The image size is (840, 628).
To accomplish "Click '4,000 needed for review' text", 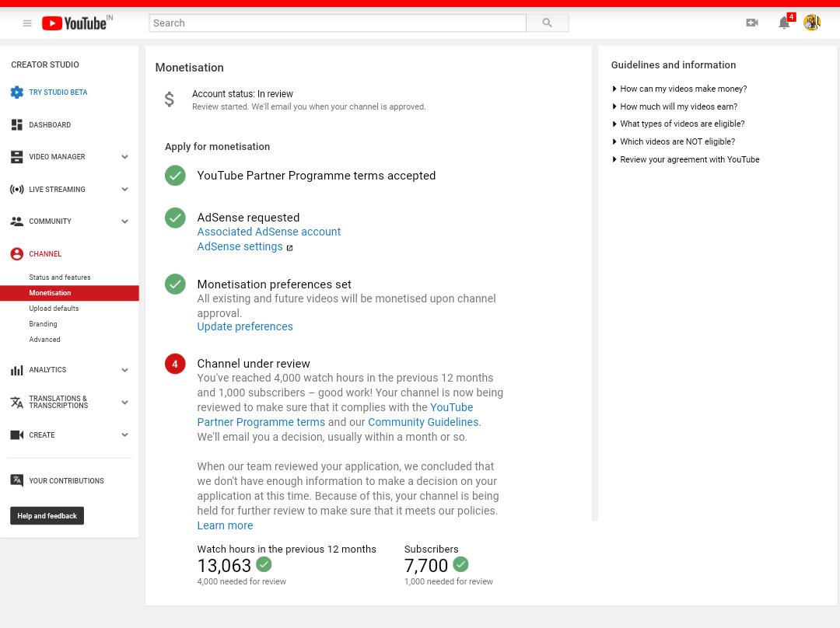I will pos(242,581).
